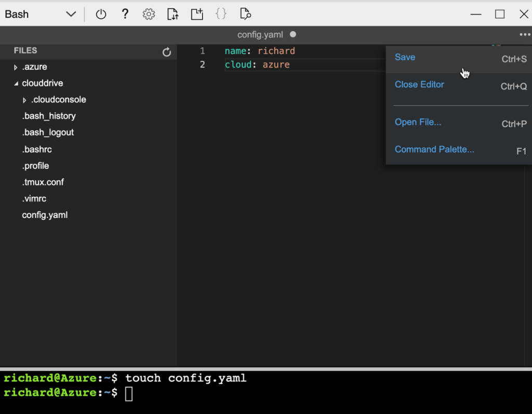Viewport: 532px width, 414px height.
Task: Open the help question mark icon
Action: click(125, 15)
